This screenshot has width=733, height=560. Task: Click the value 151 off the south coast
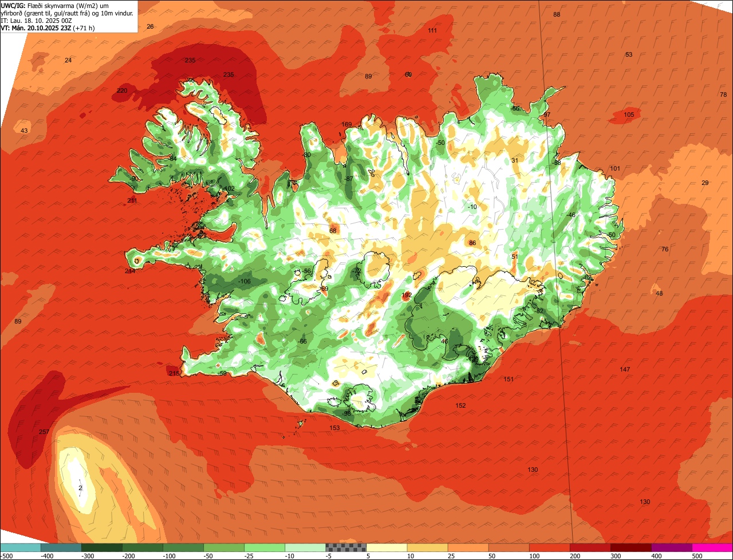click(x=509, y=379)
